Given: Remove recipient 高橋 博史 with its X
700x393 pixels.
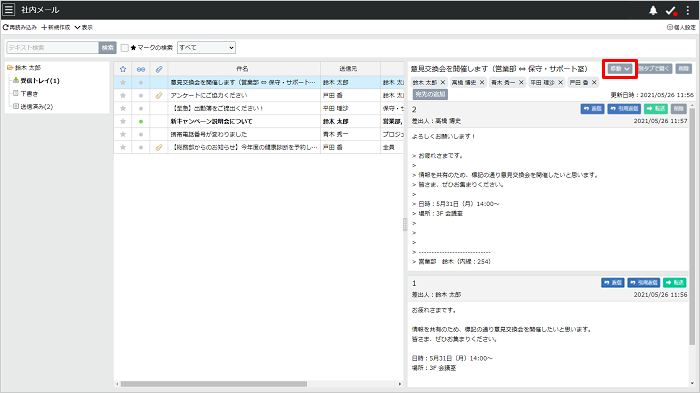Looking at the screenshot, I should click(x=482, y=83).
